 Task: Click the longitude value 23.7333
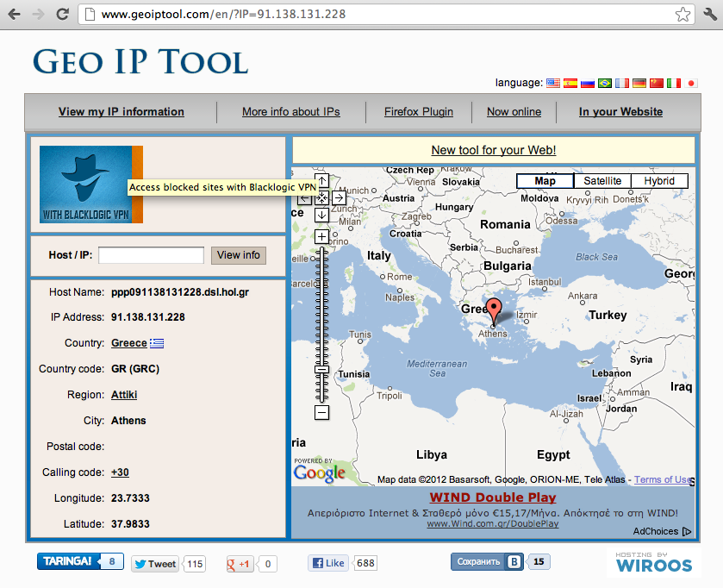(x=130, y=498)
